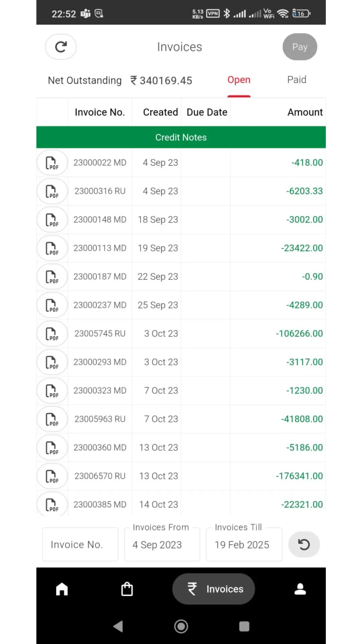
Task: Click the Due Date column header
Action: [207, 112]
